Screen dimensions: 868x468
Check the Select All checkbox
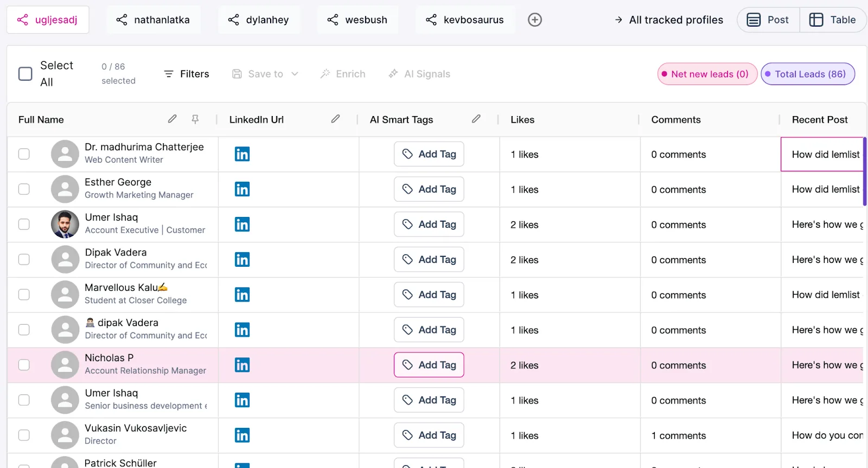[25, 74]
